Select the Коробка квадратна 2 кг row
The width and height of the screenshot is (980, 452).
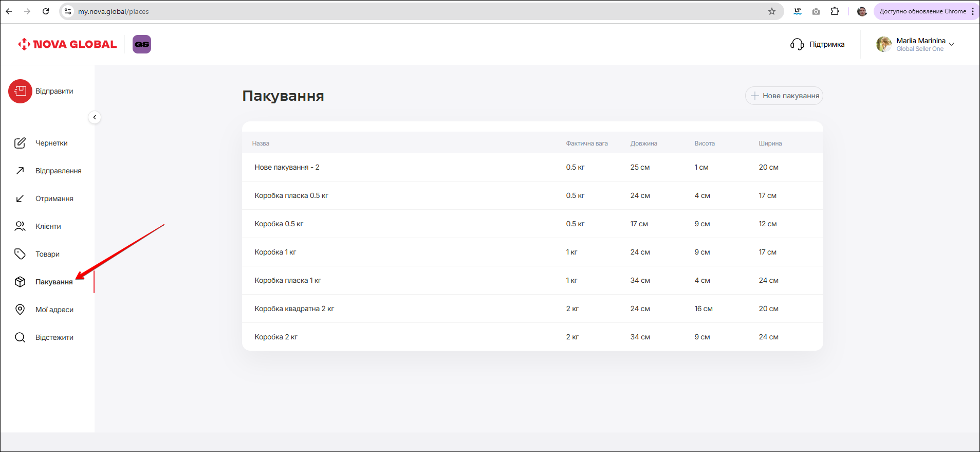(x=294, y=309)
